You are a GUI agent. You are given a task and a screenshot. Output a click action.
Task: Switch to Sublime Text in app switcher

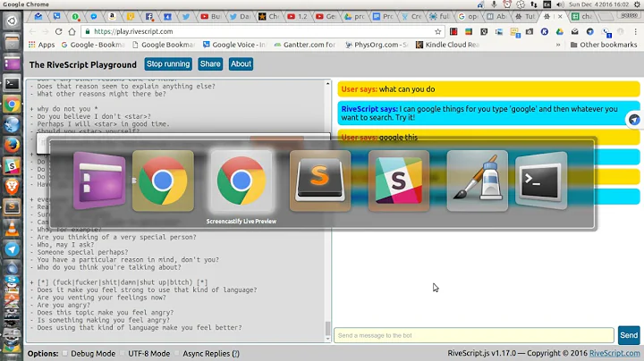point(320,180)
